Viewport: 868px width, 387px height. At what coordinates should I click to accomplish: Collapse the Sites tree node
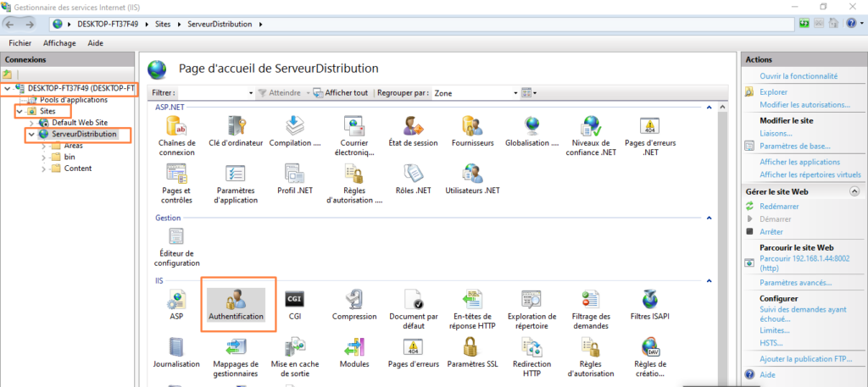[x=19, y=111]
